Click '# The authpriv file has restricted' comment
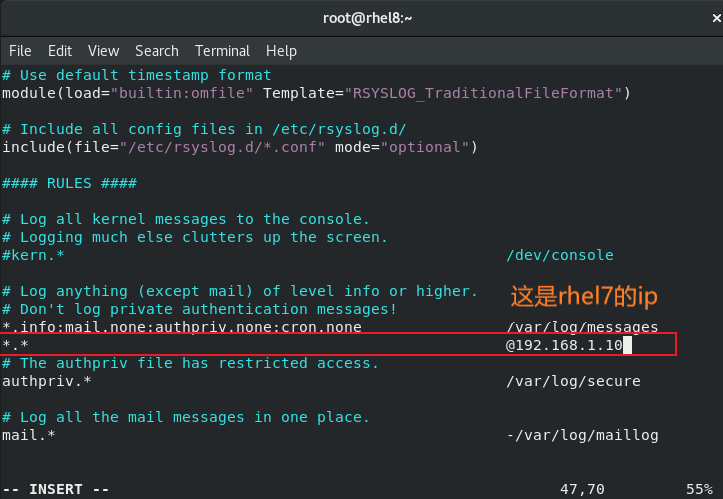The width and height of the screenshot is (723, 499). point(190,363)
